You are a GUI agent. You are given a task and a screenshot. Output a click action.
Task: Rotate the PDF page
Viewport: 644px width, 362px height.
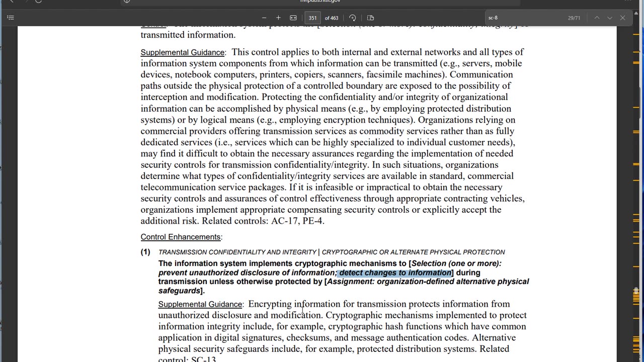click(x=353, y=18)
